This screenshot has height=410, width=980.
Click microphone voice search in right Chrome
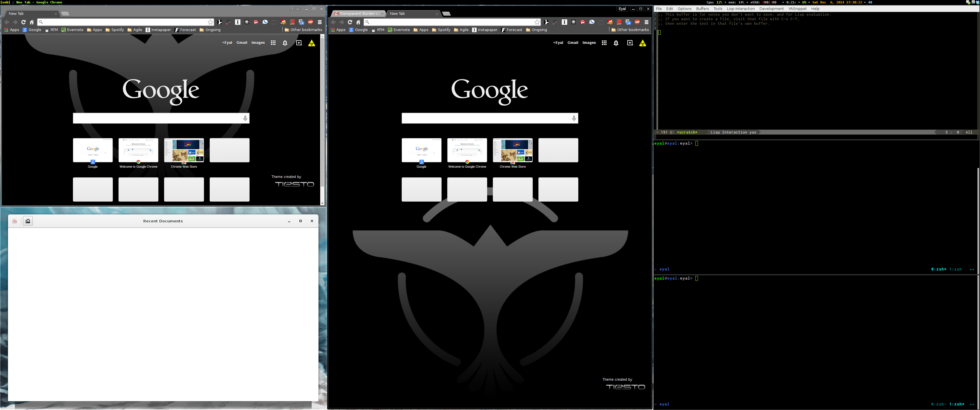[x=574, y=118]
